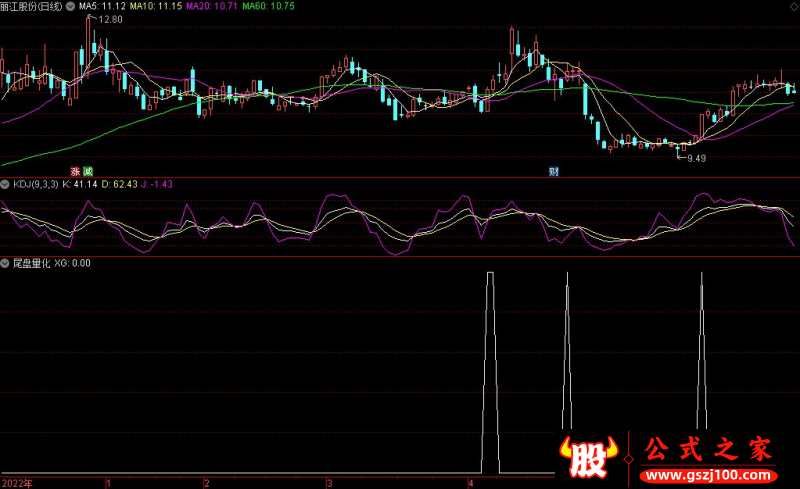
Task: Collapse the KDJ(9,3,3) indicator panel arrow
Action: coord(5,185)
